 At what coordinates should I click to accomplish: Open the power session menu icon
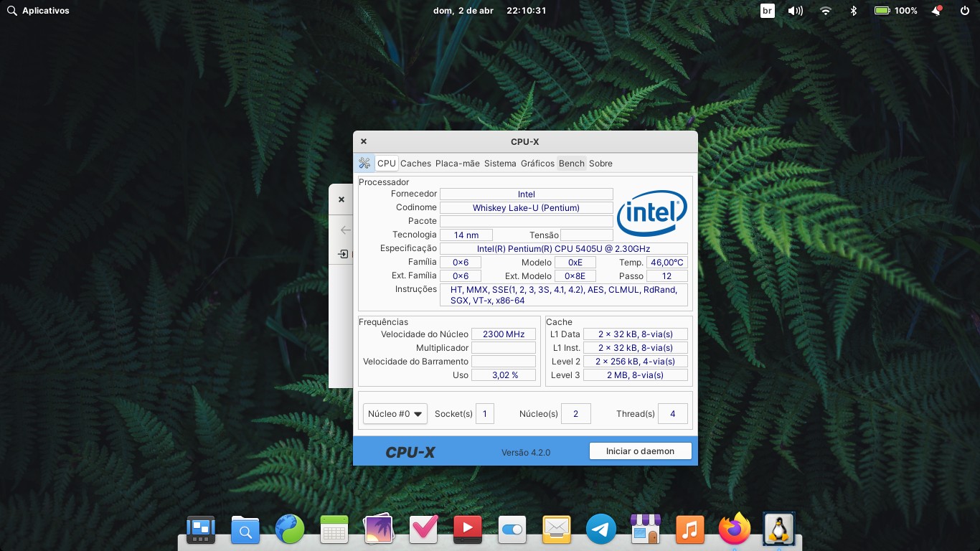965,11
